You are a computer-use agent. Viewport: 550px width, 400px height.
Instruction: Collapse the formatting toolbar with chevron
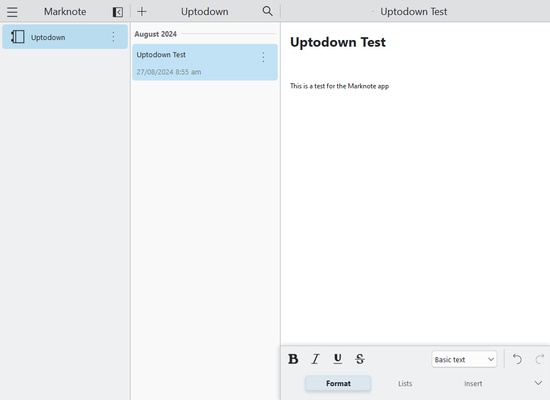[538, 383]
